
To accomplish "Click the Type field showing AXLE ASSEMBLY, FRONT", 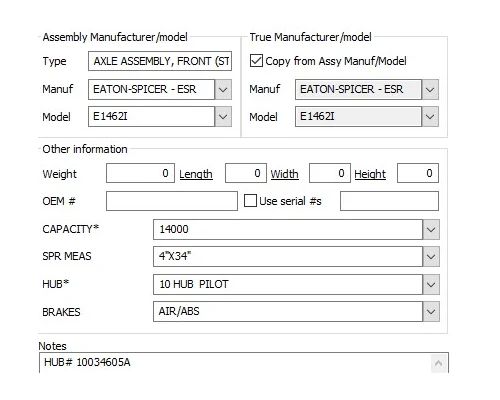I will [x=160, y=61].
